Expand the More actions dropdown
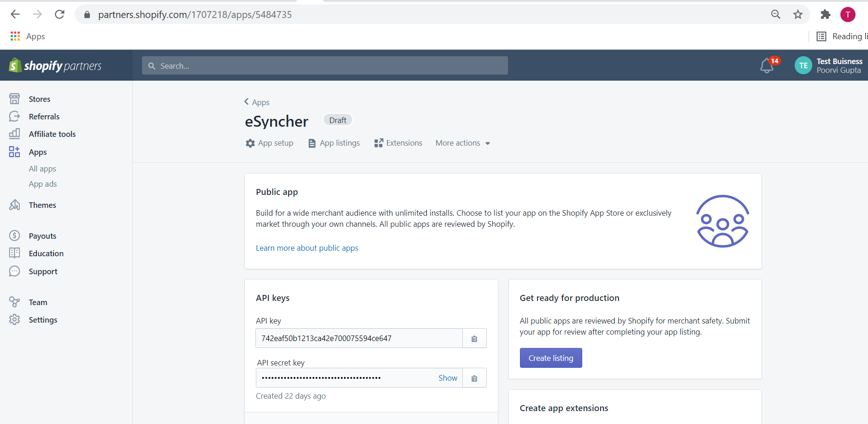The height and width of the screenshot is (424, 868). 463,143
